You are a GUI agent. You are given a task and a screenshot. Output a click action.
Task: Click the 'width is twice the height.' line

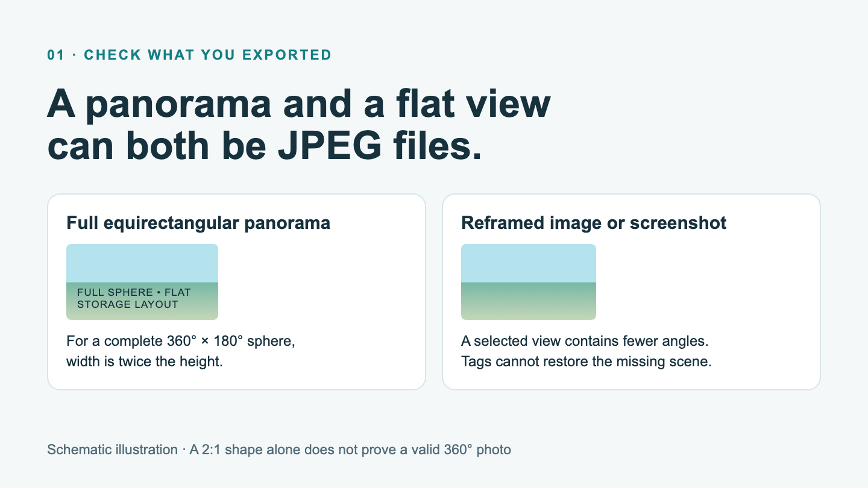(145, 362)
